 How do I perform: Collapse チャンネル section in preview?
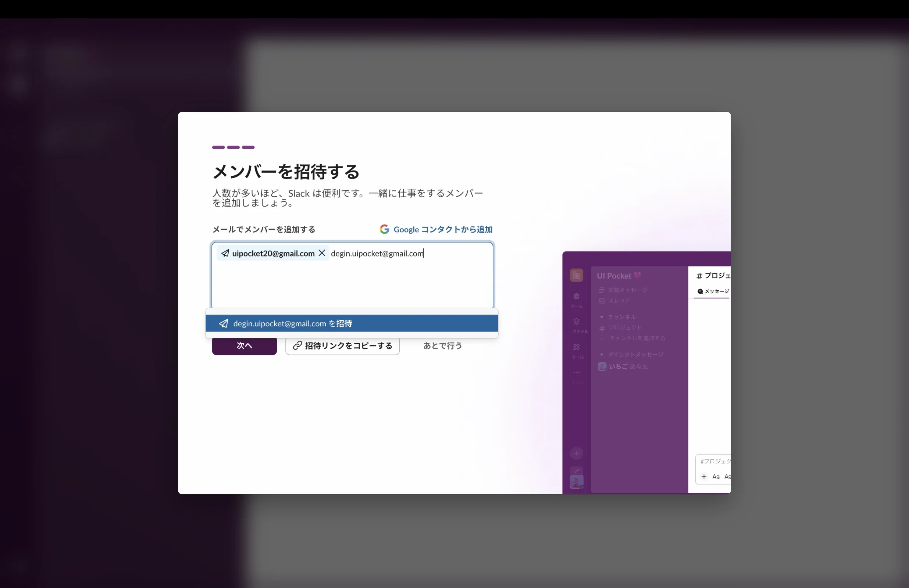click(602, 317)
